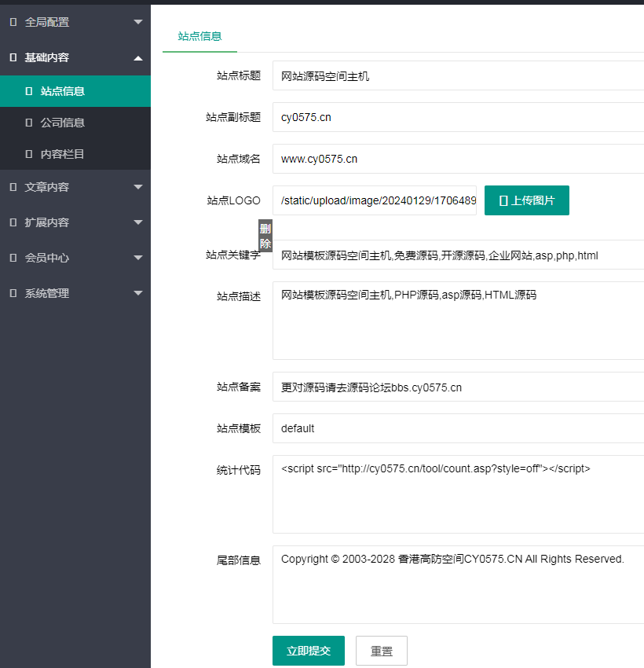Click into the 统计代码 textarea
This screenshot has width=644, height=668.
(458, 494)
